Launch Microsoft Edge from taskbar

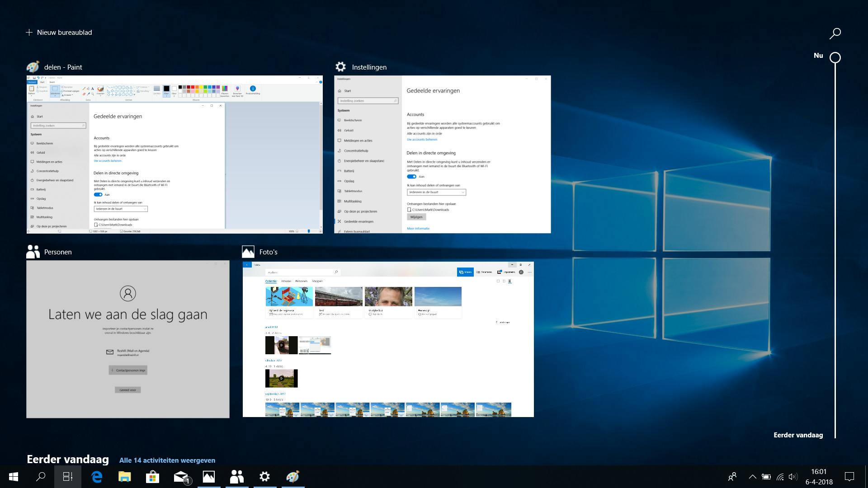click(97, 477)
